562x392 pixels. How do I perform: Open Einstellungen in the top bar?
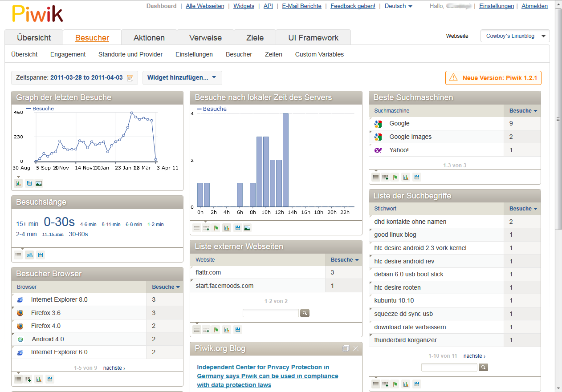point(497,6)
